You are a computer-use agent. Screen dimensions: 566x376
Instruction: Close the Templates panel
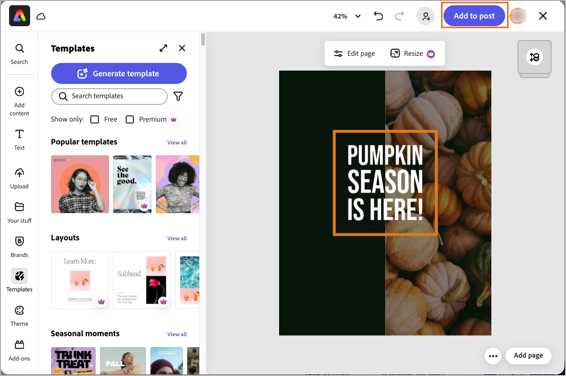click(182, 48)
